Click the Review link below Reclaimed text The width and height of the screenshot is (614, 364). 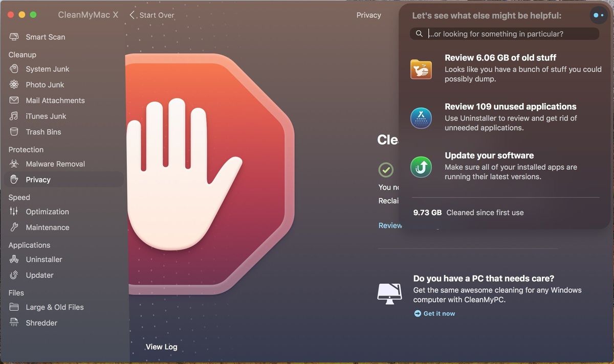pyautogui.click(x=390, y=225)
